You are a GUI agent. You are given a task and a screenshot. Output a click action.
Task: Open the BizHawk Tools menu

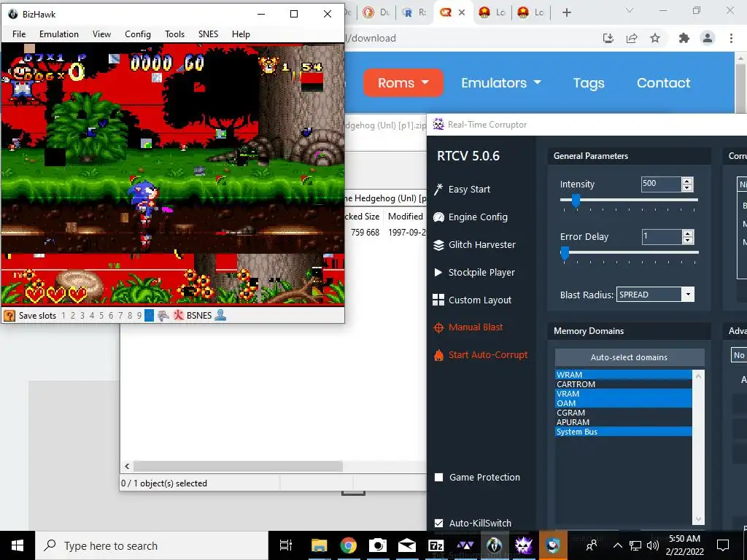[174, 34]
